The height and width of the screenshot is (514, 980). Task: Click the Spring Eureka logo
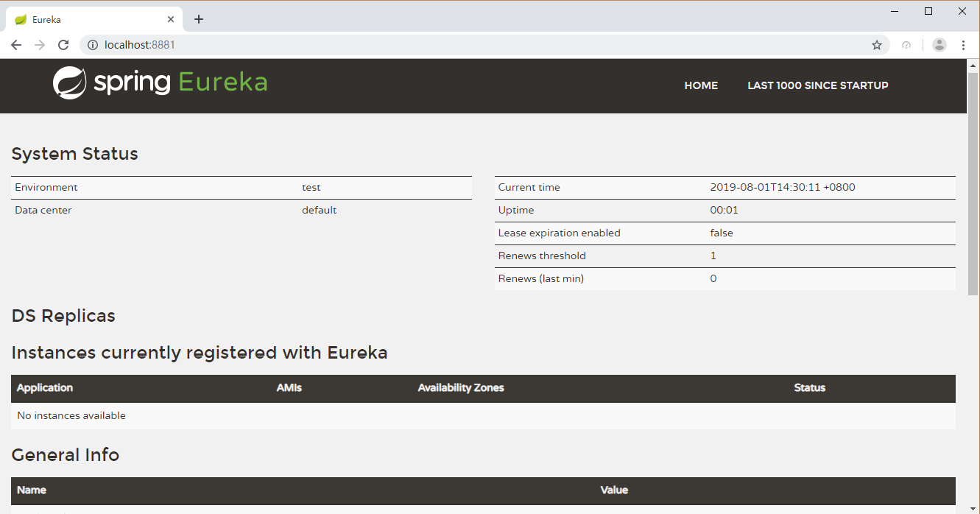(160, 82)
